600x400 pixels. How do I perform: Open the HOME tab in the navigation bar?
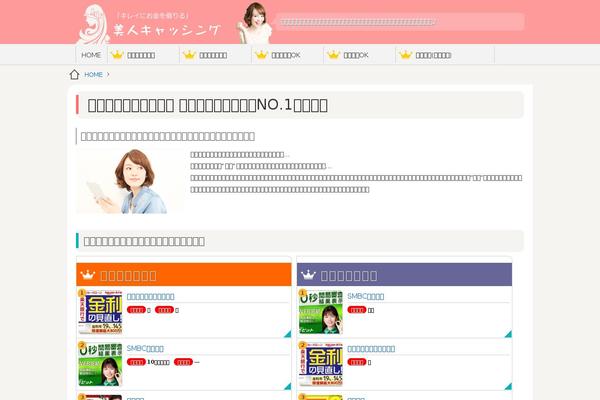click(x=91, y=55)
